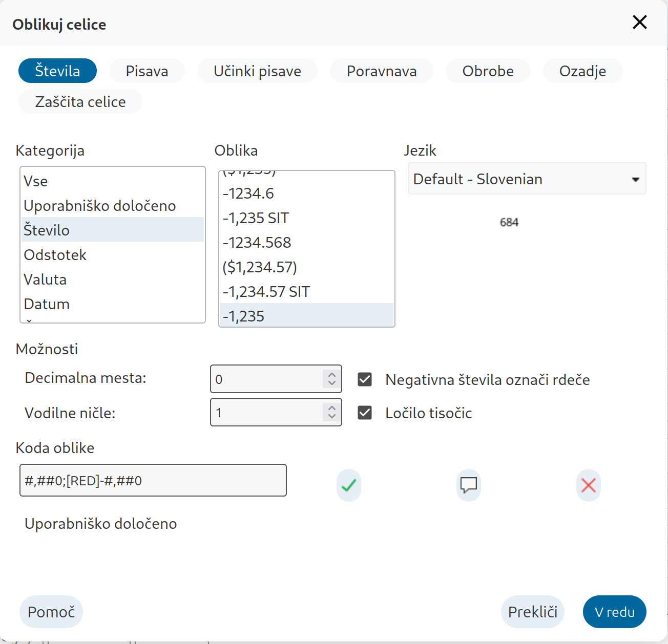Open the Zaščita celice tab
Screen dimensions: 668x644
tap(80, 101)
